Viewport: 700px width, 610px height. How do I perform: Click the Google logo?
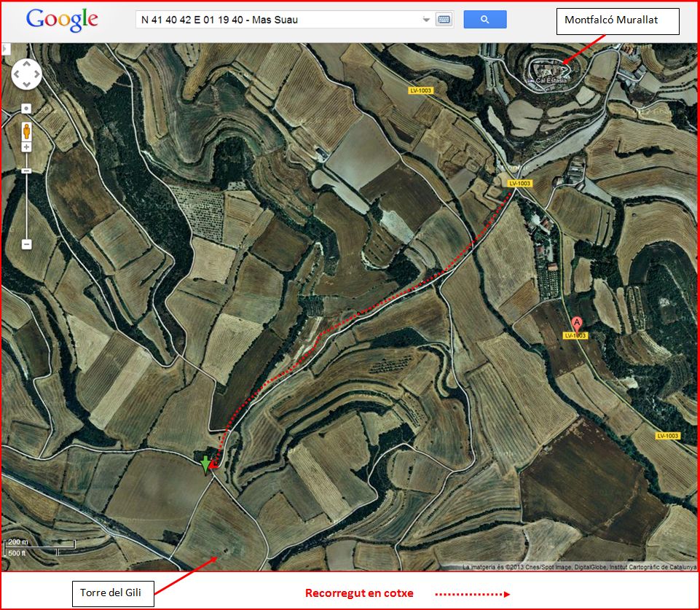pyautogui.click(x=62, y=20)
